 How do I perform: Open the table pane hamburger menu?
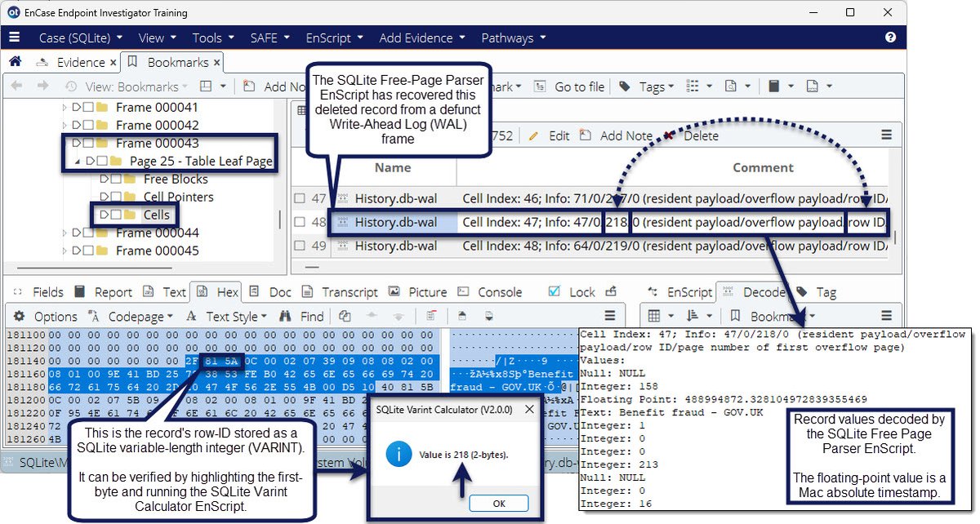[x=886, y=135]
